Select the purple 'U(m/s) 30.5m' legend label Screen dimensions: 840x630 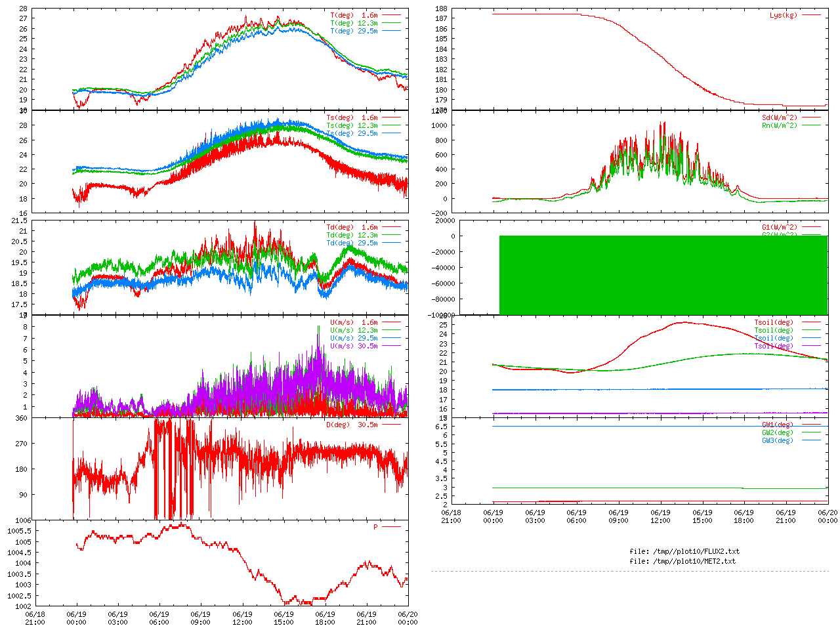[354, 346]
